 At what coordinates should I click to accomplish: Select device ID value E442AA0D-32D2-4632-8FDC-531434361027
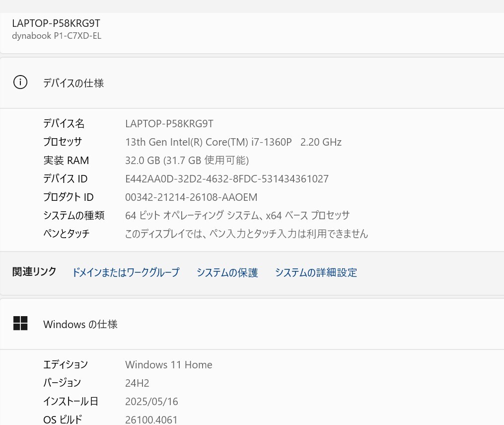pos(227,179)
